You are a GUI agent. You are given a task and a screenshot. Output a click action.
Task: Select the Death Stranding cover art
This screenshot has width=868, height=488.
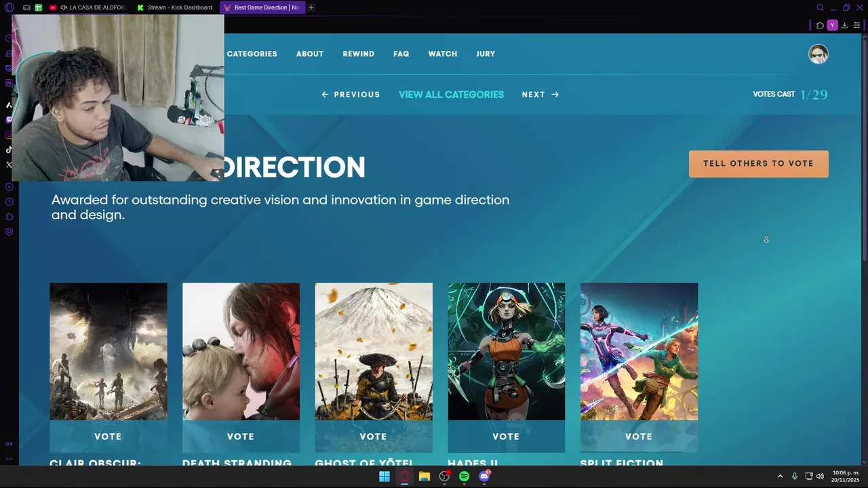(x=241, y=352)
